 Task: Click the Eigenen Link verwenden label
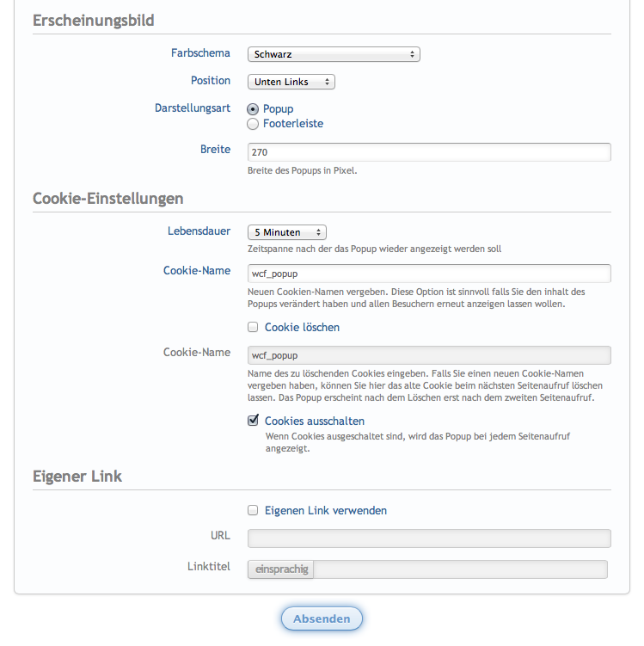click(326, 511)
